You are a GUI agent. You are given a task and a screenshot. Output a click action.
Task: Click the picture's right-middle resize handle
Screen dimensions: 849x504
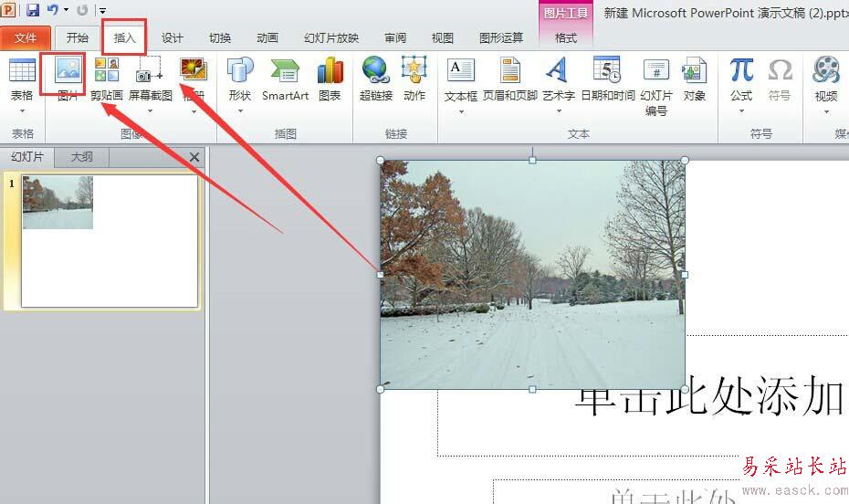click(x=685, y=275)
